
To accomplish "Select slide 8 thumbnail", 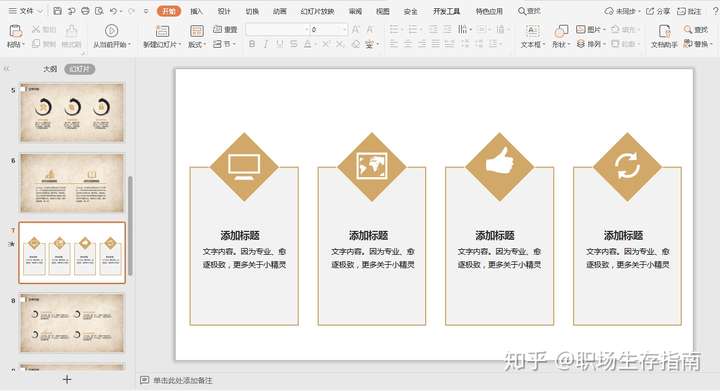I will 72,323.
